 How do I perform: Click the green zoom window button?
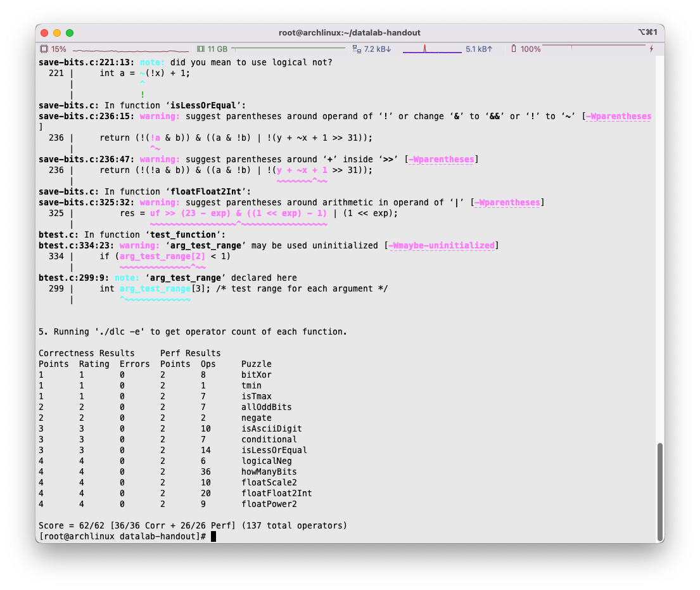coord(70,33)
